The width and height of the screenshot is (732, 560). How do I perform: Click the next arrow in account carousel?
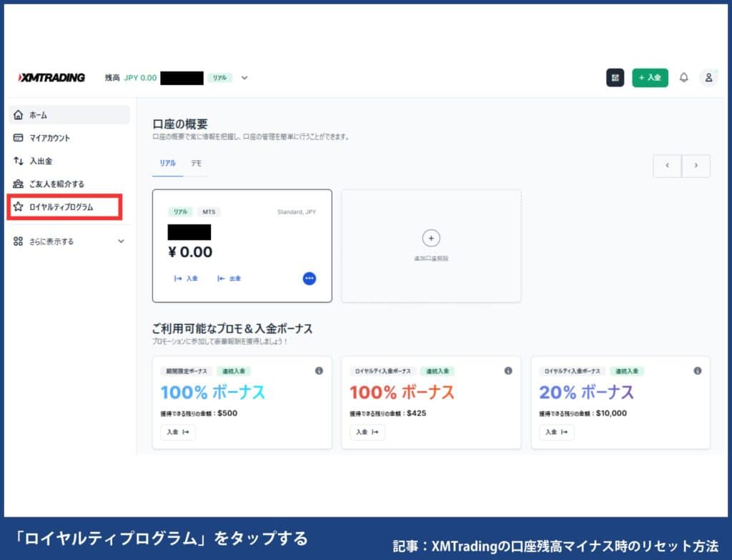(696, 166)
